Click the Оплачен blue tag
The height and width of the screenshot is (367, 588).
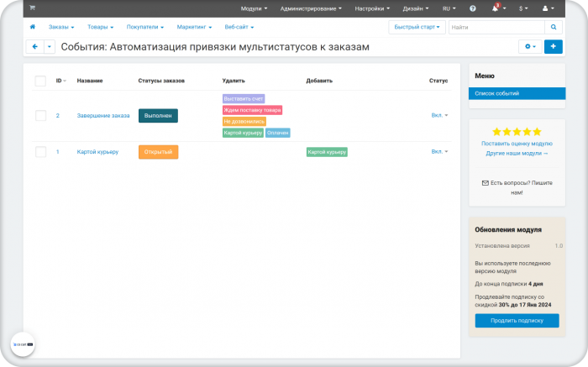pyautogui.click(x=277, y=133)
